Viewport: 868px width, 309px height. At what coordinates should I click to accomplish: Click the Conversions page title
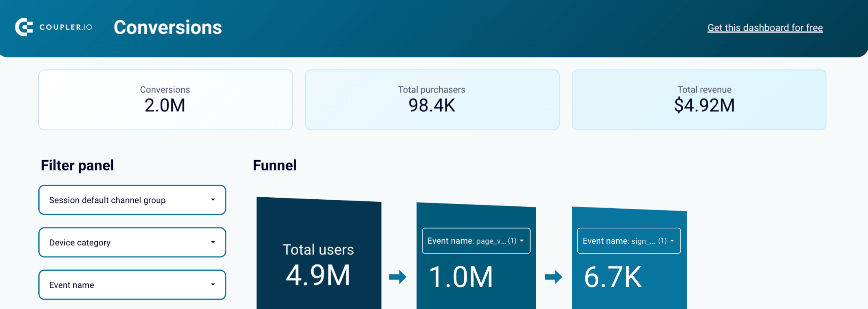tap(168, 27)
